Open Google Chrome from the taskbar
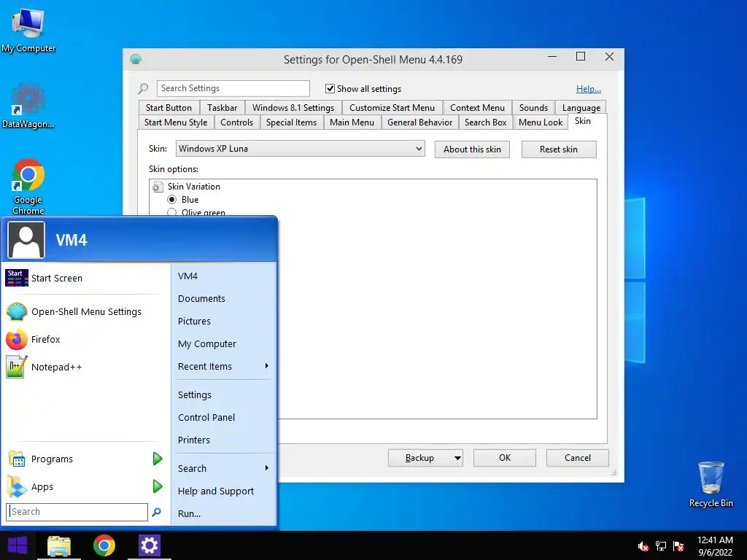This screenshot has height=560, width=747. pyautogui.click(x=104, y=545)
